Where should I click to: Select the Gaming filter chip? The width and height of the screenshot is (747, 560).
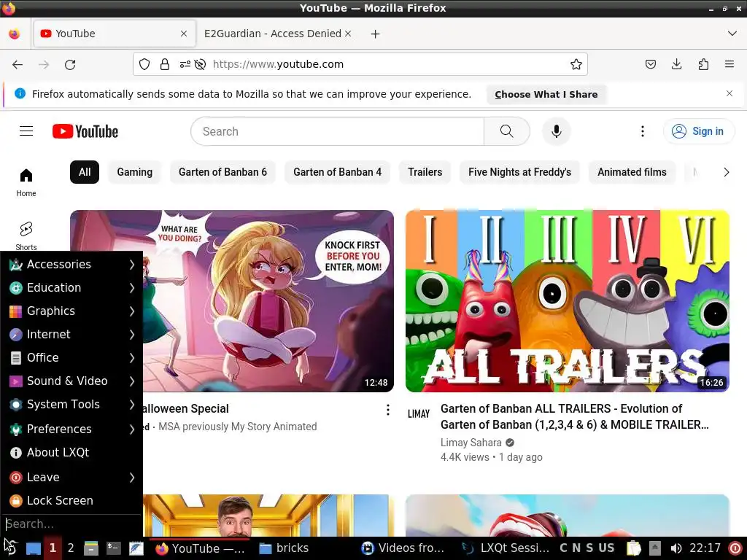pyautogui.click(x=135, y=172)
